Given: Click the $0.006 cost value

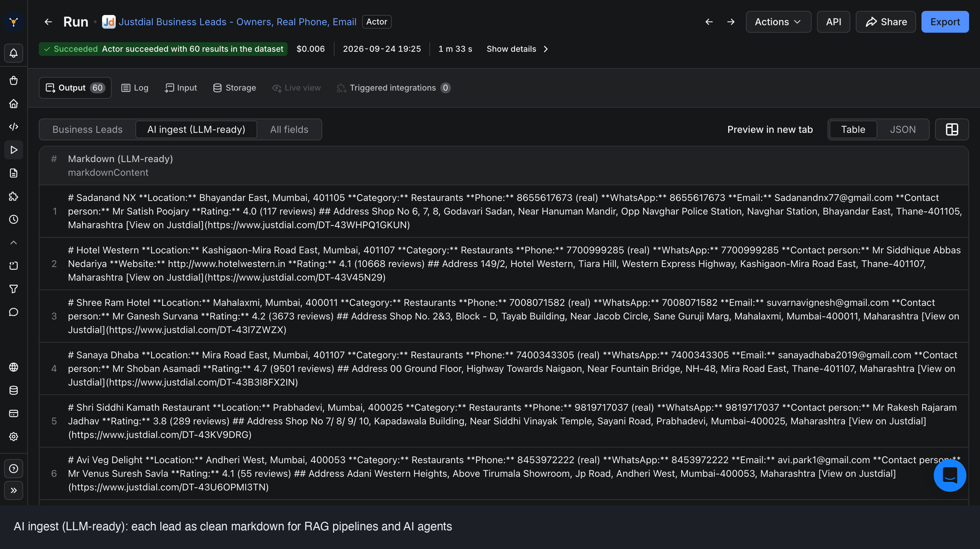Looking at the screenshot, I should (x=310, y=49).
